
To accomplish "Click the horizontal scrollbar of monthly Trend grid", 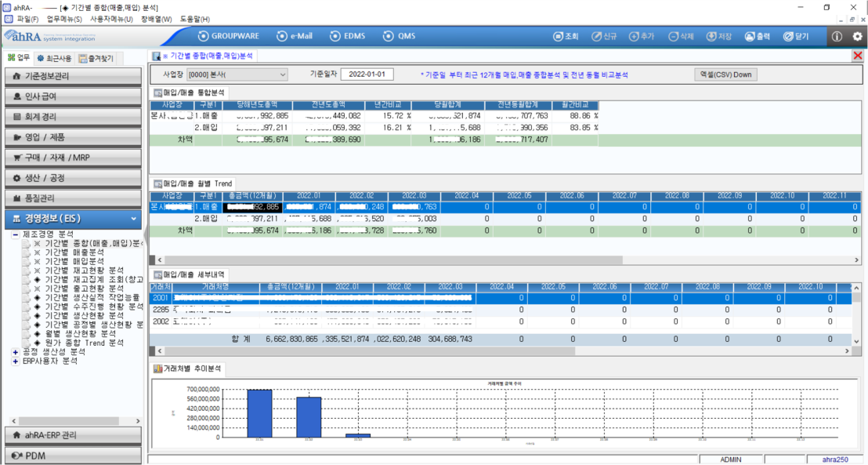I will click(393, 260).
